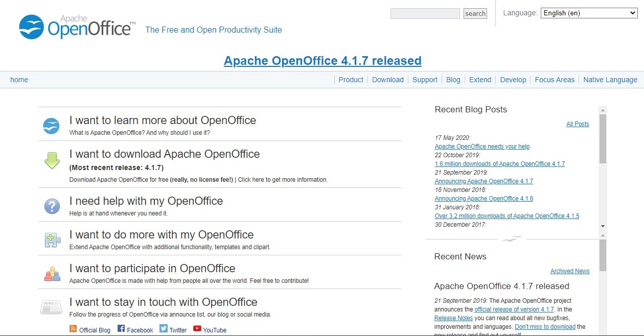644x336 pixels.
Task: Open the Download menu item
Action: pos(387,80)
